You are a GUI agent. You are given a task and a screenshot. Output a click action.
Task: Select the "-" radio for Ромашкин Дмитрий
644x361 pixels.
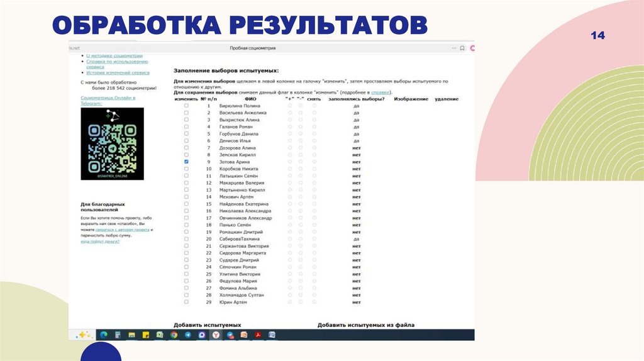click(x=301, y=232)
